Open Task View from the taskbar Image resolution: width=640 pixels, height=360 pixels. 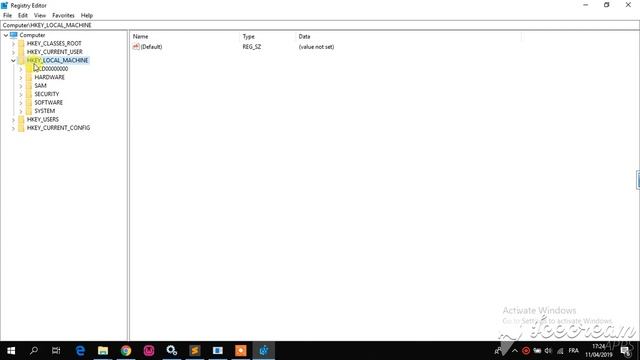(56, 351)
